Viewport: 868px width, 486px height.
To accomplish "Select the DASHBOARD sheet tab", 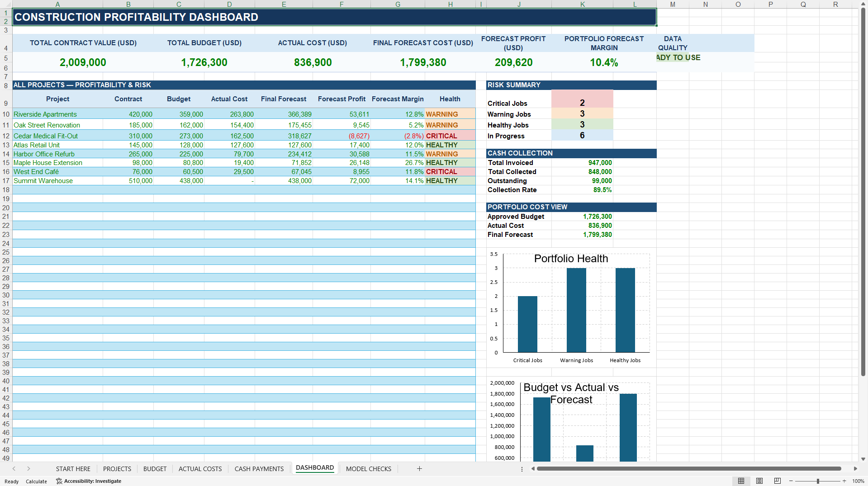I will pyautogui.click(x=315, y=468).
